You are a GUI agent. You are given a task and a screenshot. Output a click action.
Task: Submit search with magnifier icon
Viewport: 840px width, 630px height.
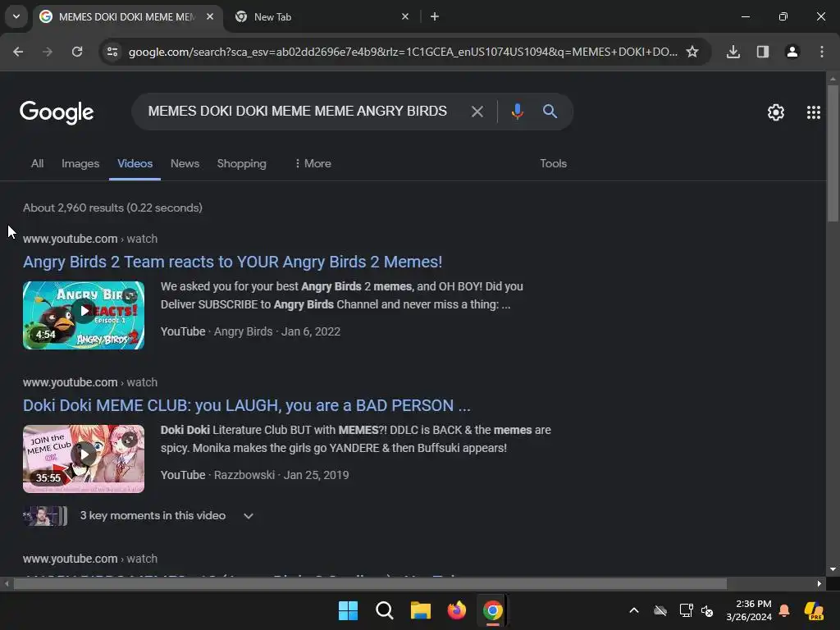pyautogui.click(x=550, y=112)
